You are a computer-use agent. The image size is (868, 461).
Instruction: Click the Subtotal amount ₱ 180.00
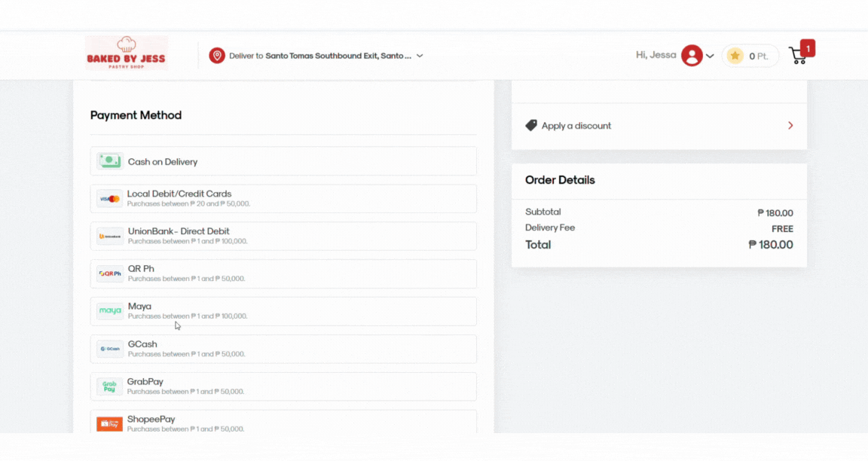tap(775, 213)
